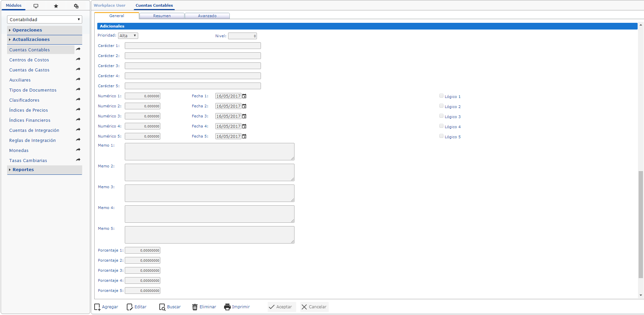Open Tipos de Documentos link

[33, 90]
